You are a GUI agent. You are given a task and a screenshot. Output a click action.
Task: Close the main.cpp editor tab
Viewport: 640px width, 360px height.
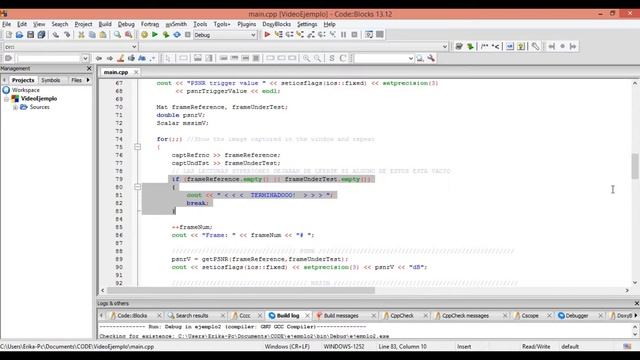coord(136,72)
